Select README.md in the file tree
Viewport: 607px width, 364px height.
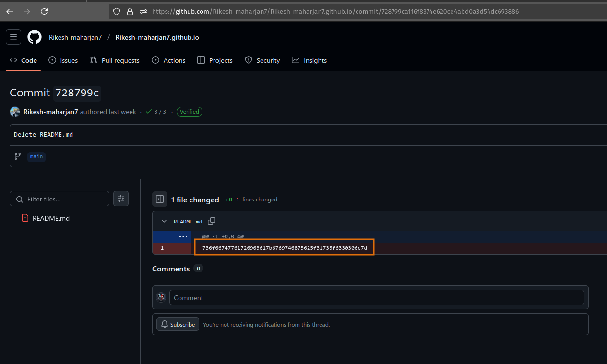coord(51,218)
